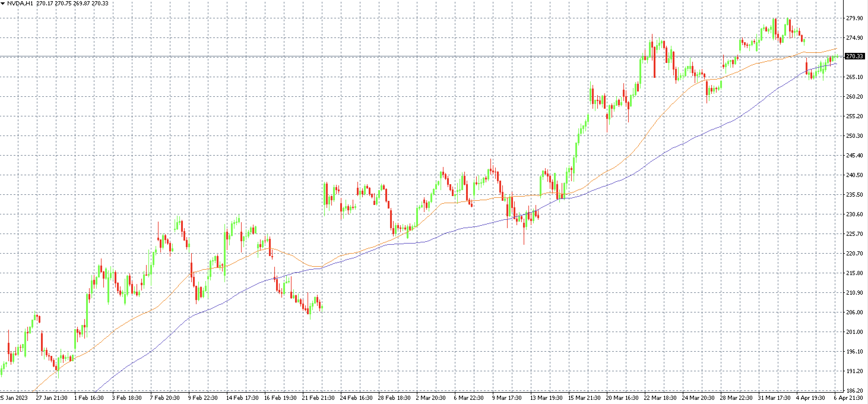Select the 186.20 price axis label
This screenshot has height=404, width=868.
tap(855, 391)
